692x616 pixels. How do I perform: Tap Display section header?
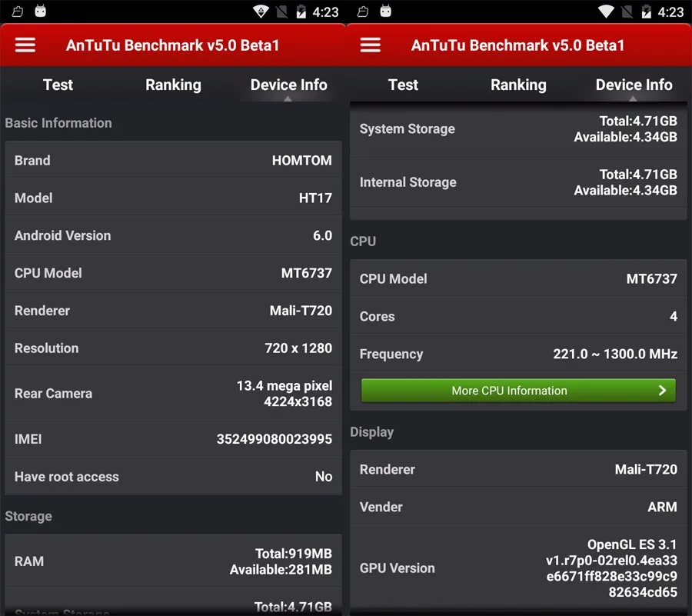pos(371,431)
